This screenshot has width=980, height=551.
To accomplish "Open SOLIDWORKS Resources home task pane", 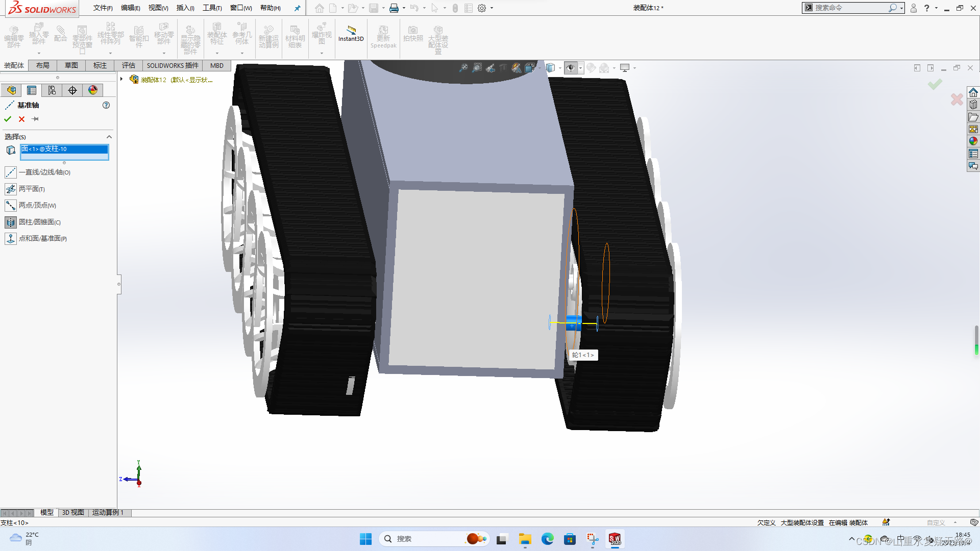I will point(973,92).
